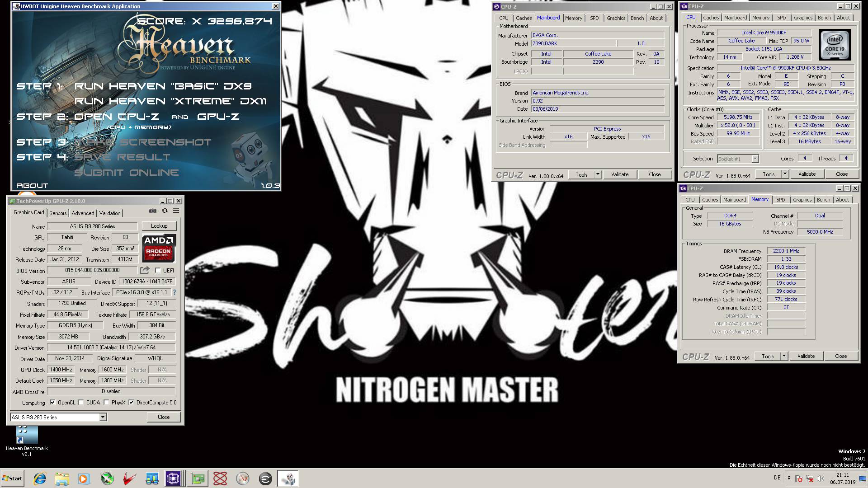Screen dimensions: 868x488
Task: Click the DE language indicator on taskbar
Action: (x=777, y=478)
